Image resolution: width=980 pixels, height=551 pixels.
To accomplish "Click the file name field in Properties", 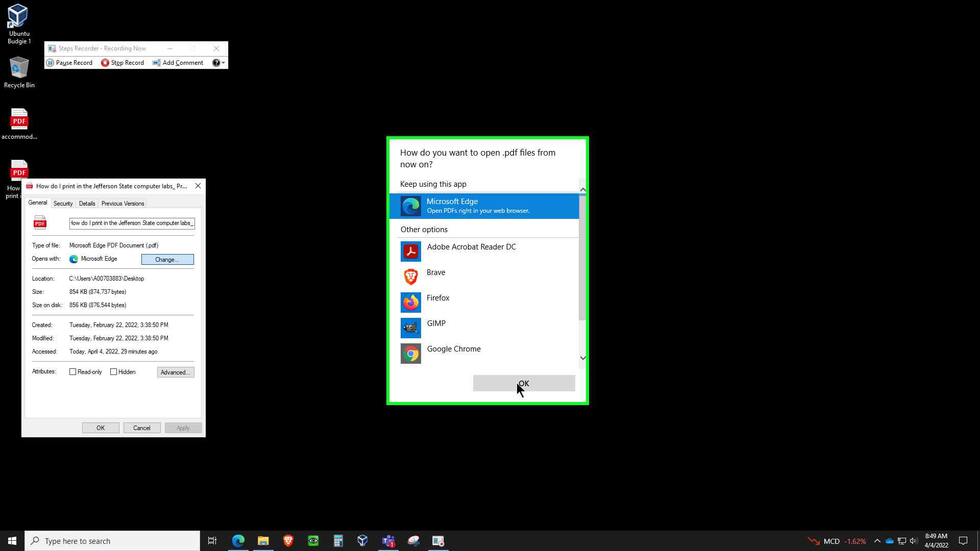I will [132, 223].
